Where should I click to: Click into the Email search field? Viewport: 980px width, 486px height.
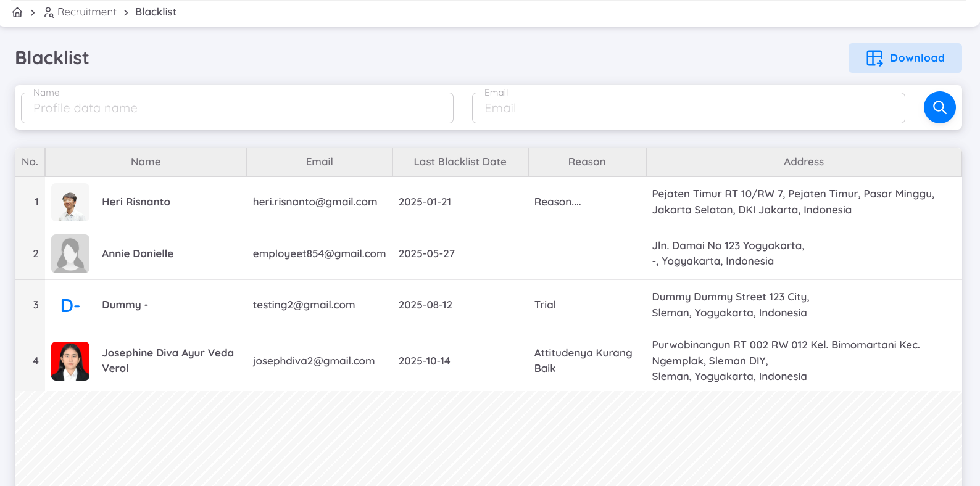688,109
